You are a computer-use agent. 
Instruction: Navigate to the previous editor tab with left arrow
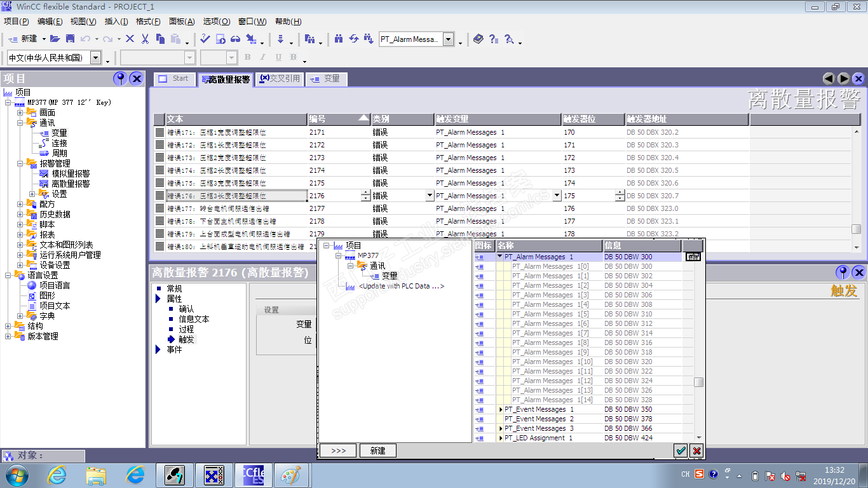click(829, 79)
